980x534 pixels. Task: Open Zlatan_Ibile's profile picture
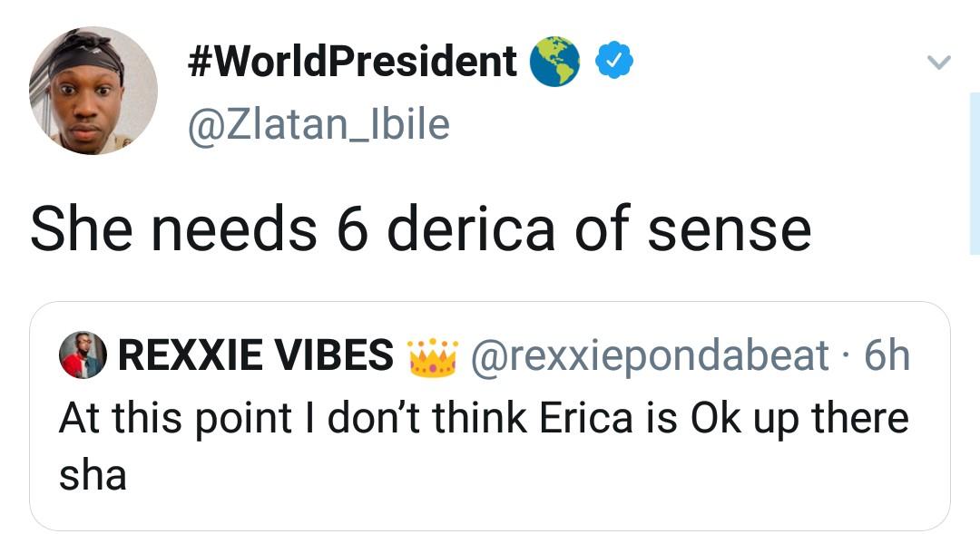pyautogui.click(x=93, y=91)
